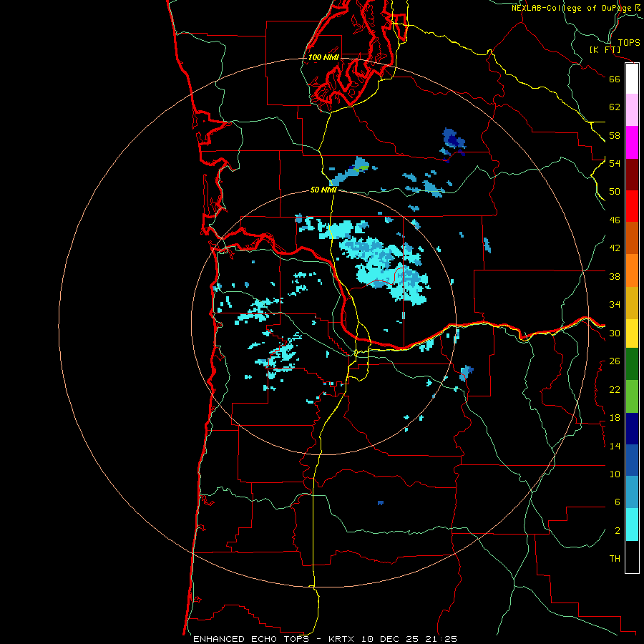Screen dimensions: 644x644
Task: Pick the light blue 6–10 kft swatch
Action: [632, 492]
